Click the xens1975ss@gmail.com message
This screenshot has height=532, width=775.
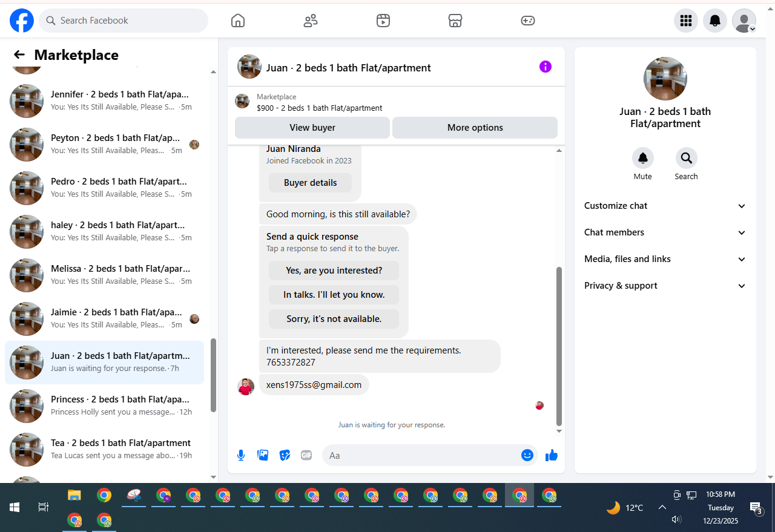pos(314,385)
